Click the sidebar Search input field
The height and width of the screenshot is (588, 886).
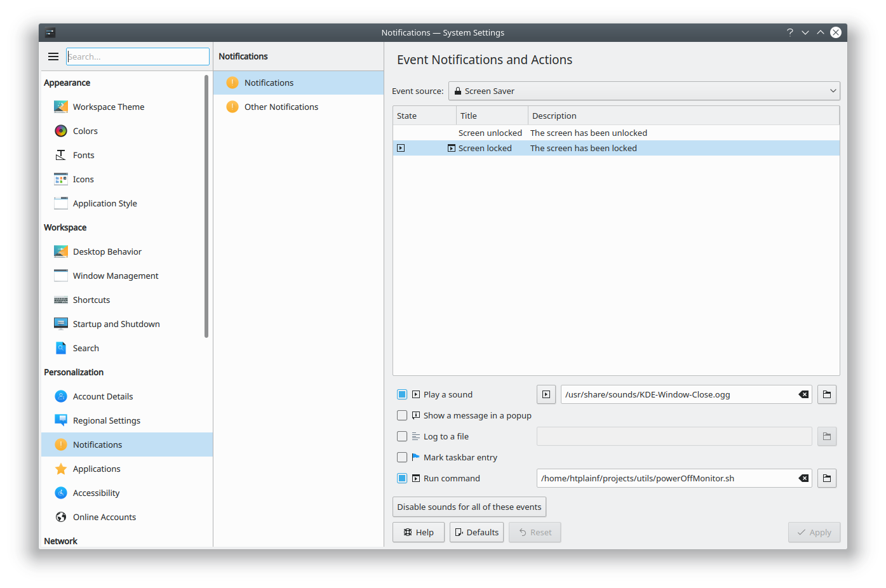tap(138, 57)
